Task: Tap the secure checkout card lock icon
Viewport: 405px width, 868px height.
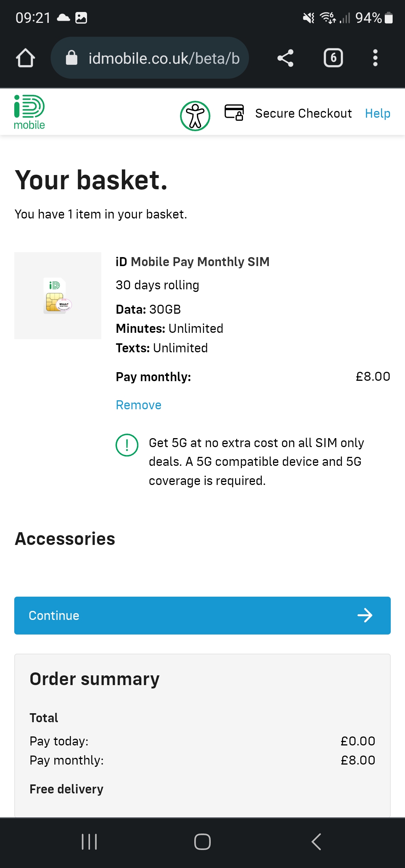Action: [x=234, y=112]
